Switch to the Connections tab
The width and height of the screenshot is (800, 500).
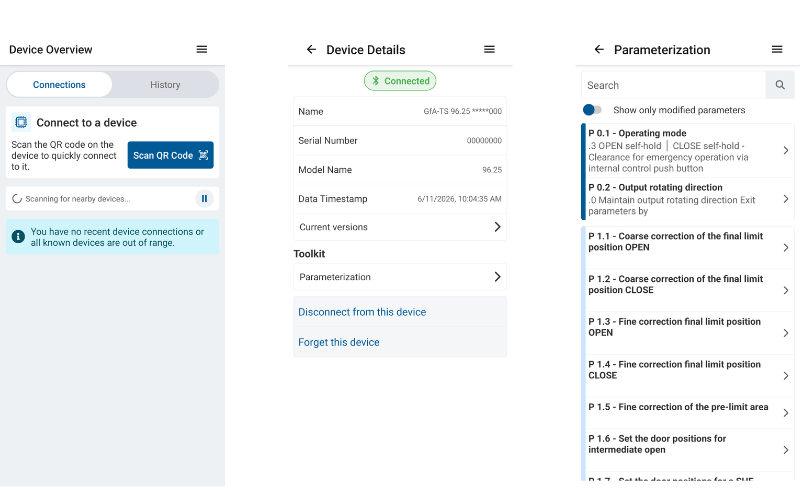click(59, 85)
